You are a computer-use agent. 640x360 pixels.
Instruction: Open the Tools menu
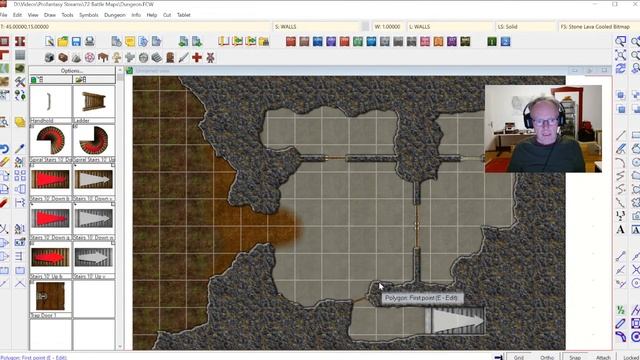[67, 15]
